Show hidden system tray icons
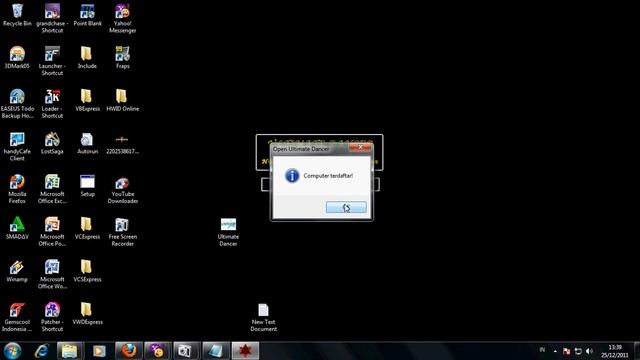The width and height of the screenshot is (640, 360). (555, 351)
